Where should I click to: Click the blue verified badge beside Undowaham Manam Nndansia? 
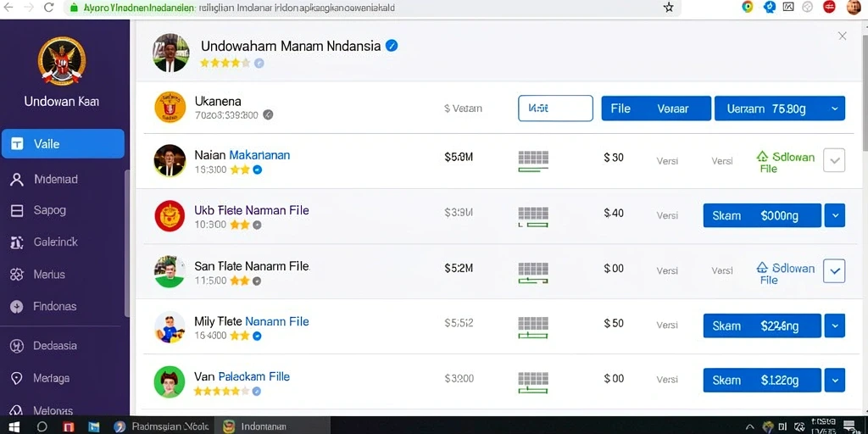[392, 46]
